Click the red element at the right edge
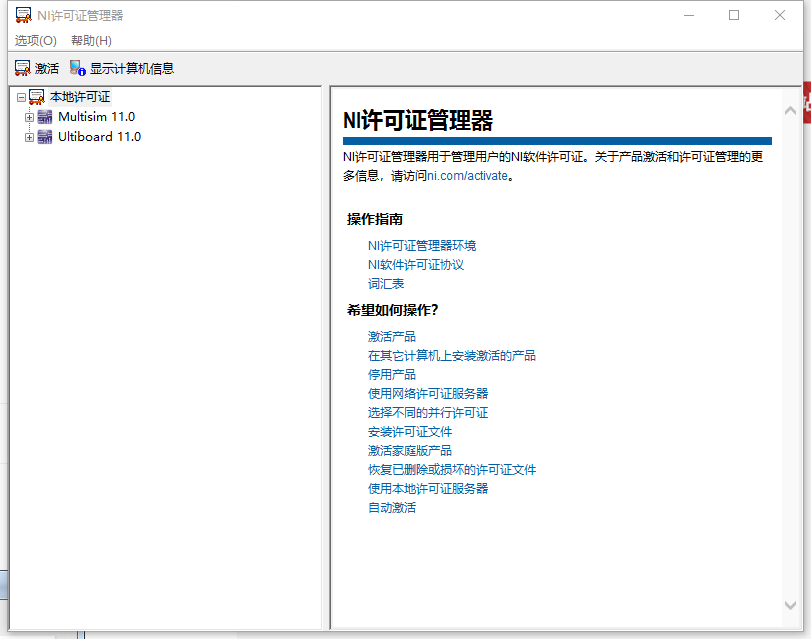The image size is (811, 639). tap(806, 103)
